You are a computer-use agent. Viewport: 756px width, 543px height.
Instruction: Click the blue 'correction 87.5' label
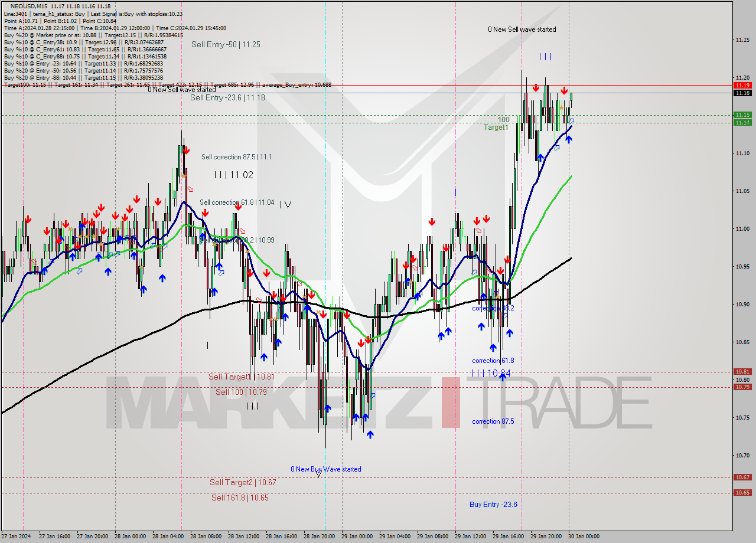pyautogui.click(x=493, y=421)
